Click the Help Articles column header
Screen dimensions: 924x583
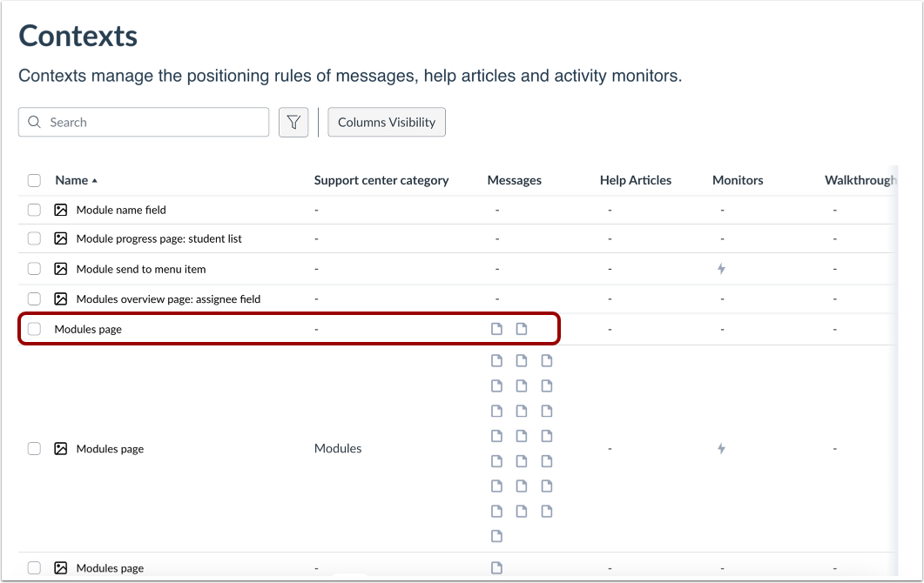tap(636, 180)
